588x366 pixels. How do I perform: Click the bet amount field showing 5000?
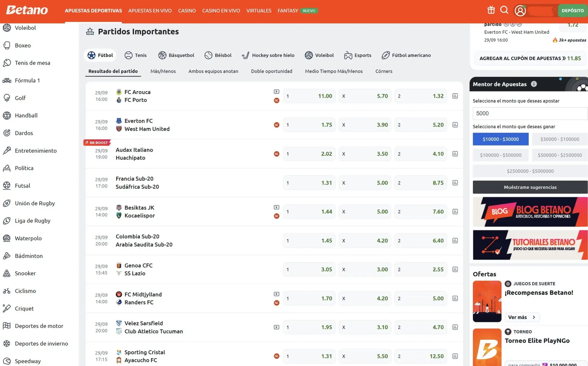pyautogui.click(x=530, y=114)
